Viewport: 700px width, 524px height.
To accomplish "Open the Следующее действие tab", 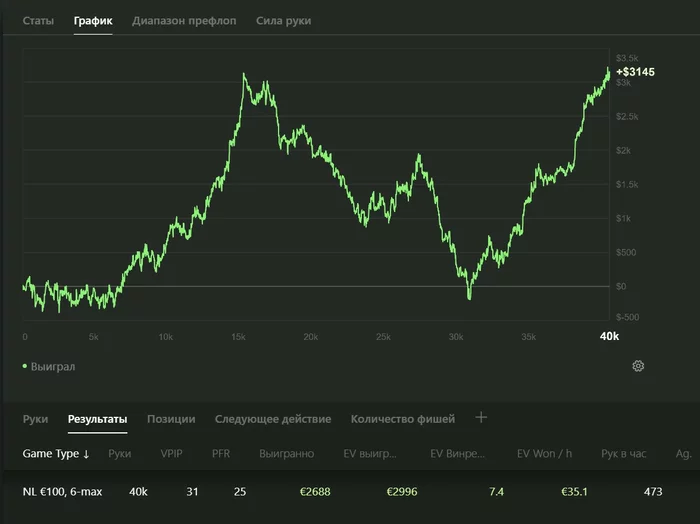I will (x=273, y=419).
